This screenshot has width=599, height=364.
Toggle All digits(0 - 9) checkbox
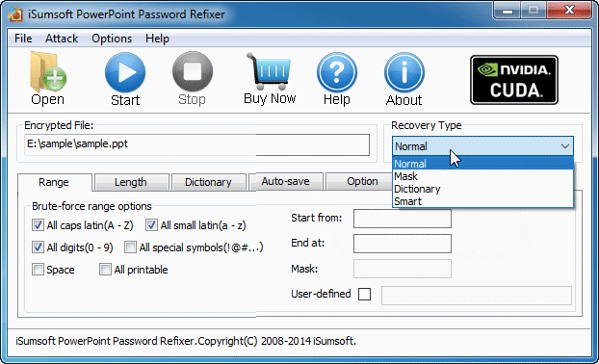38,247
